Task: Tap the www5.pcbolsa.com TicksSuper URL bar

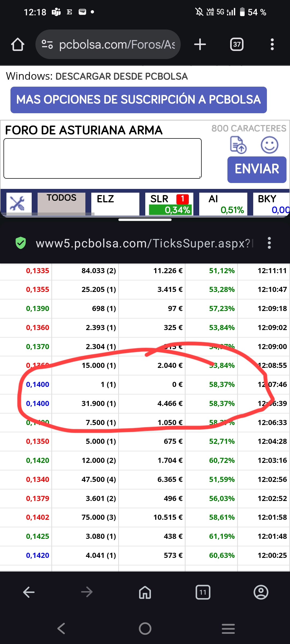Action: (x=145, y=243)
